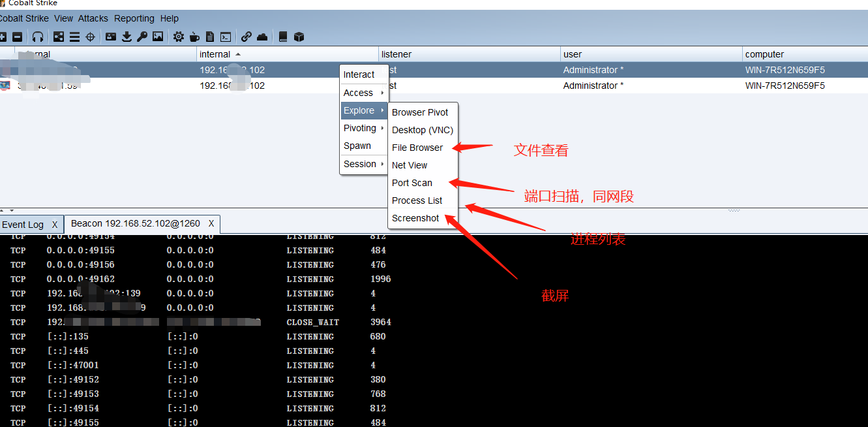Switch to session table view icon
This screenshot has width=868, height=427.
[x=74, y=37]
